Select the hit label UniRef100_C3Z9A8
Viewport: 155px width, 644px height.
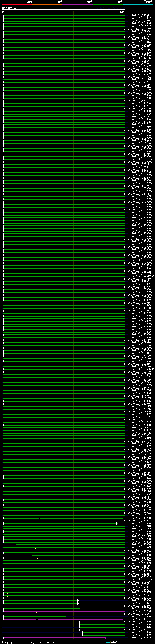click(139, 98)
